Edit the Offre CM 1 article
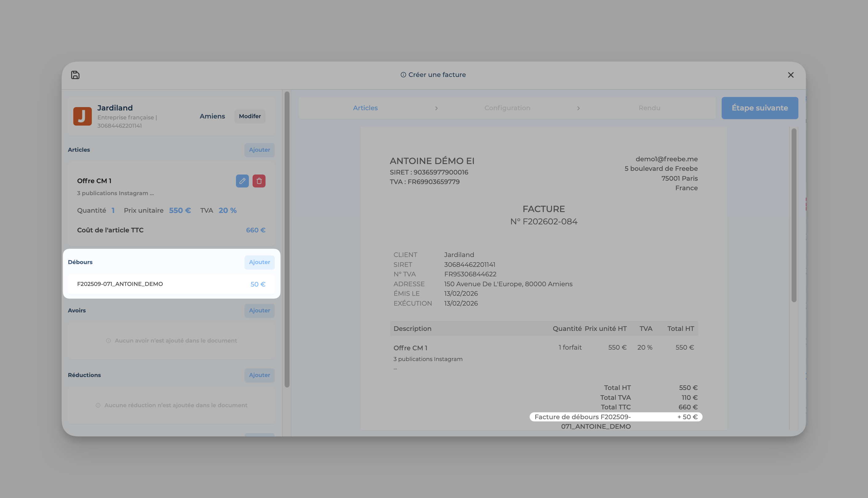The image size is (868, 498). (242, 181)
